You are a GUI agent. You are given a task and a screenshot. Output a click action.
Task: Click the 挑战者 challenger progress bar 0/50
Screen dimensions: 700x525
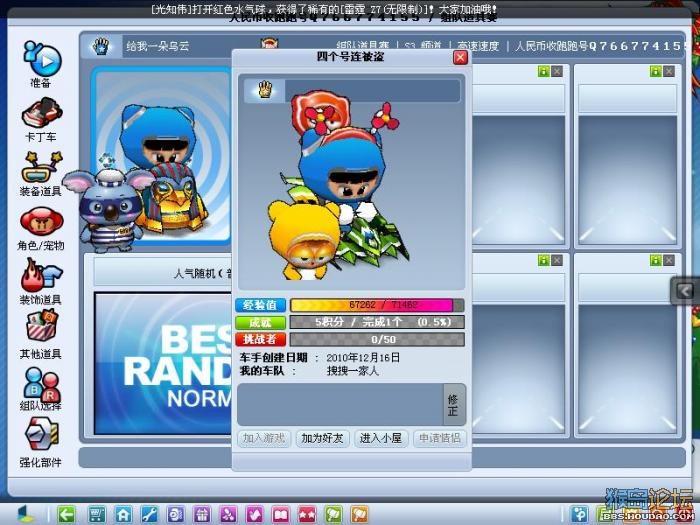377,339
